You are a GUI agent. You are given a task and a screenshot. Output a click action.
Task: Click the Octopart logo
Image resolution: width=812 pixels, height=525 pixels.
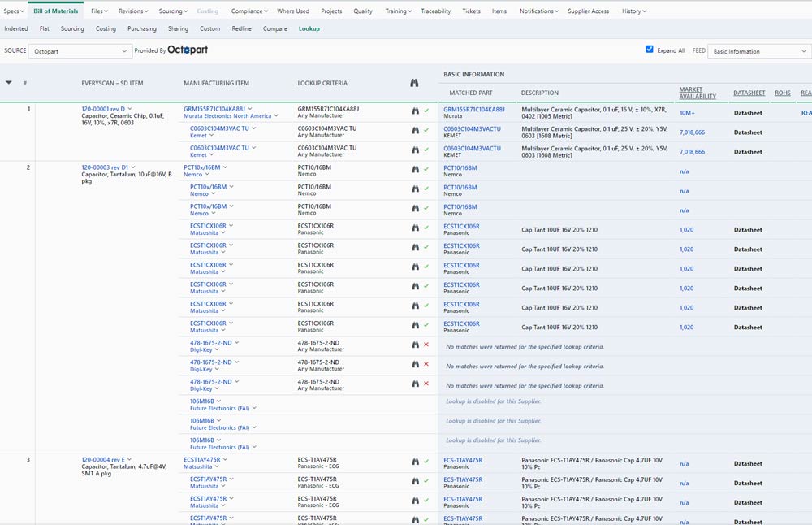point(188,50)
